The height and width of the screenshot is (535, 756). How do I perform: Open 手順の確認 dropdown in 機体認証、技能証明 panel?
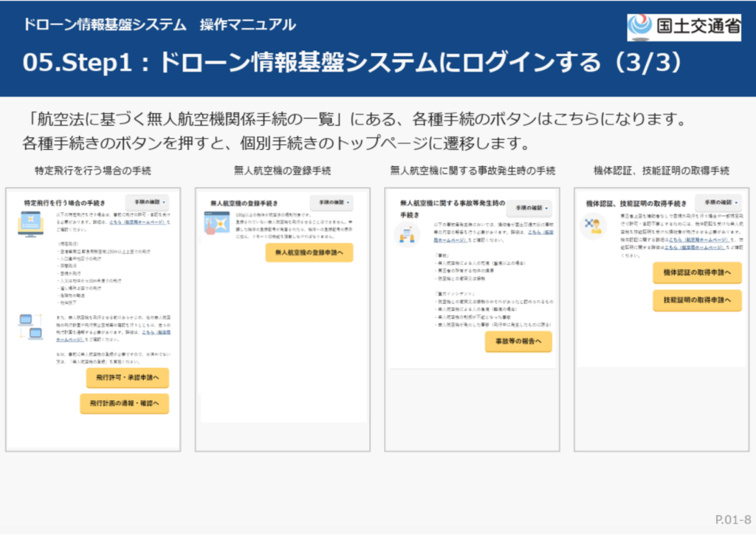tap(718, 202)
